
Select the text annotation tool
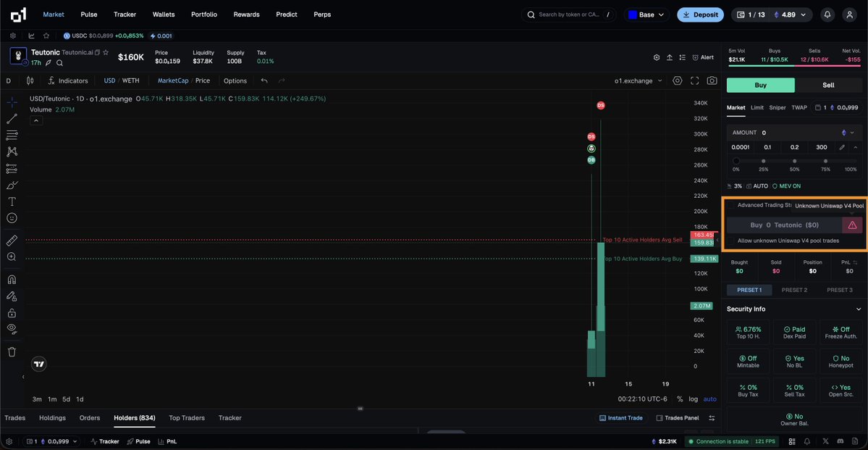(12, 201)
